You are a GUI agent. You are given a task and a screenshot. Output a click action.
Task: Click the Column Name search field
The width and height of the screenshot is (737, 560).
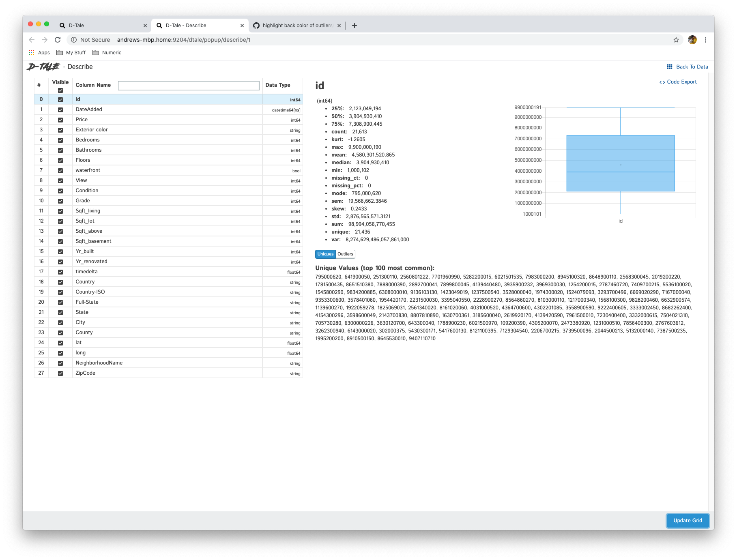189,86
